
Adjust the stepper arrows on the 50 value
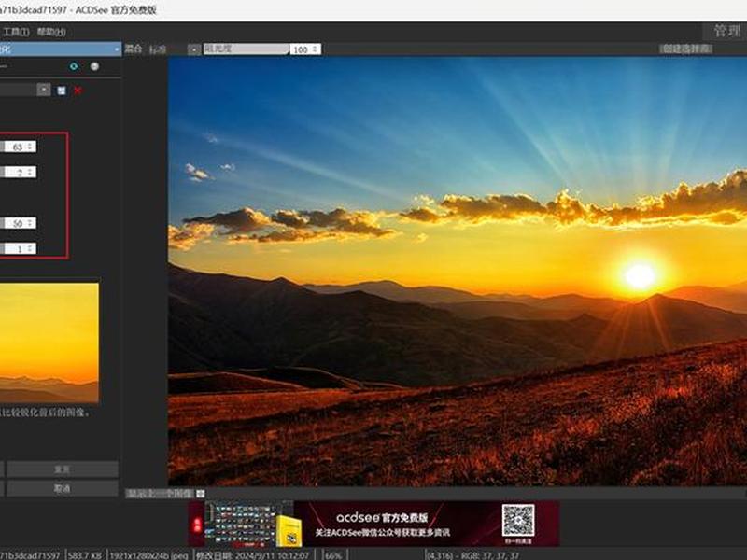tap(31, 223)
